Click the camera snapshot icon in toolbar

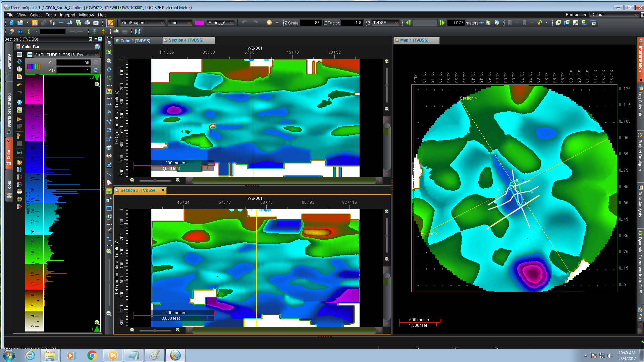point(96,23)
